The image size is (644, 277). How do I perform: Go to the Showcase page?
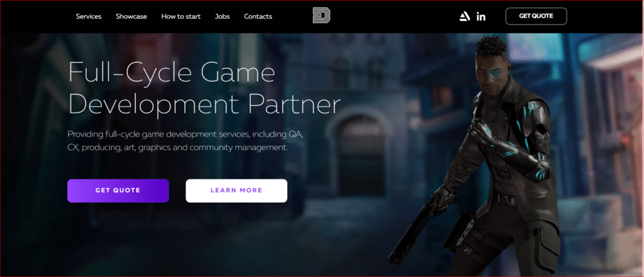[131, 16]
